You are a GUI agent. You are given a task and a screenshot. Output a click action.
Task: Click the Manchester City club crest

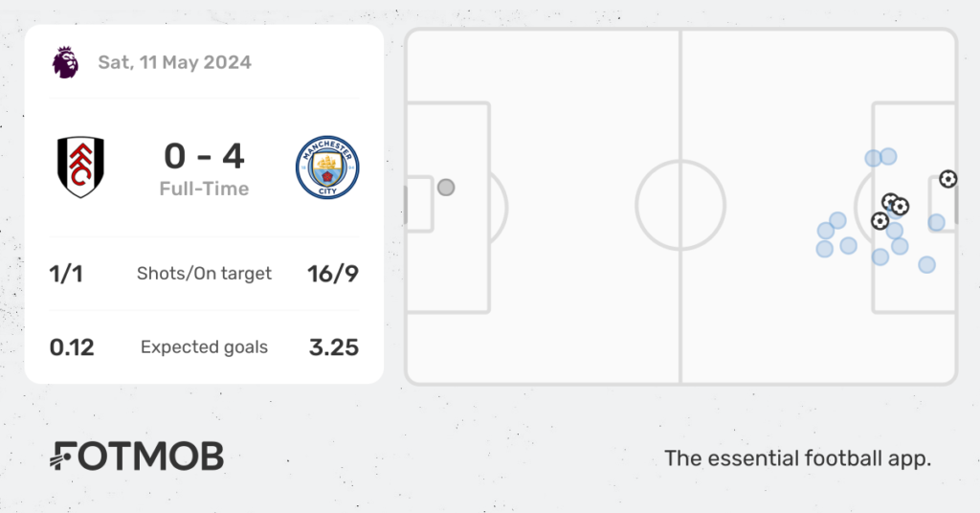click(327, 167)
